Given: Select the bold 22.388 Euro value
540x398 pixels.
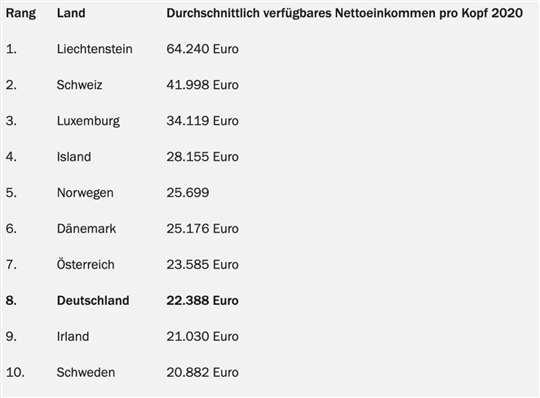Looking at the screenshot, I should pos(202,301).
